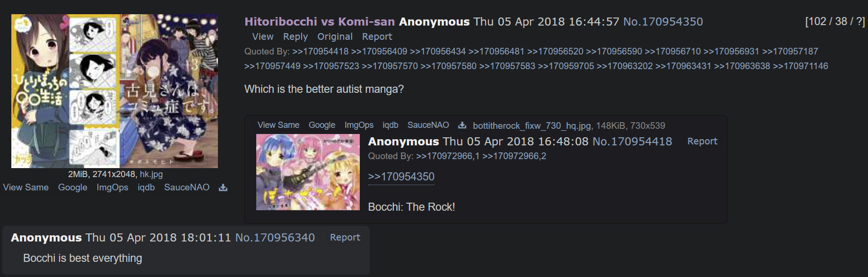The width and height of the screenshot is (868, 277).
Task: Report the opening post
Action: click(x=377, y=36)
